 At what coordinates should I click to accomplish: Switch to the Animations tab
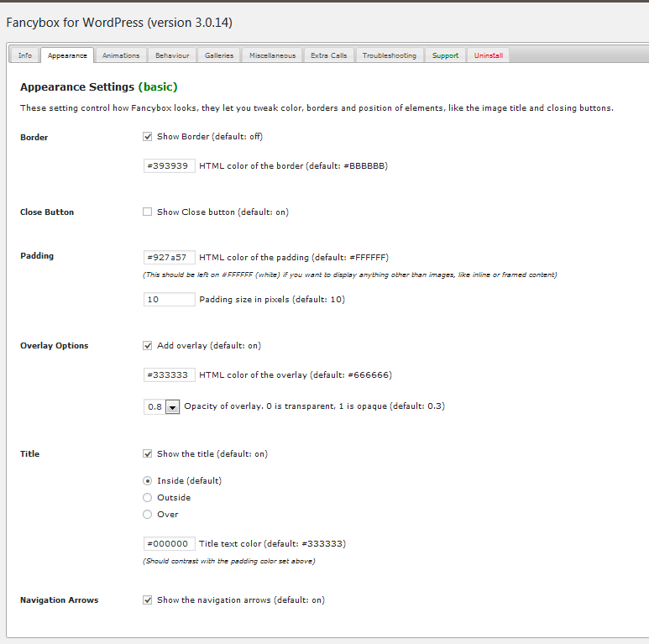pos(121,55)
